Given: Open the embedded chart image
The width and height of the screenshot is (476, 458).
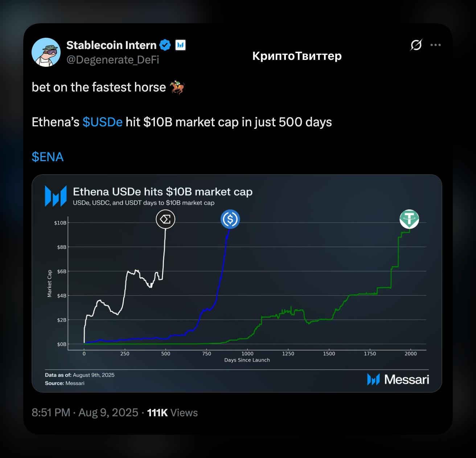Looking at the screenshot, I should (237, 283).
